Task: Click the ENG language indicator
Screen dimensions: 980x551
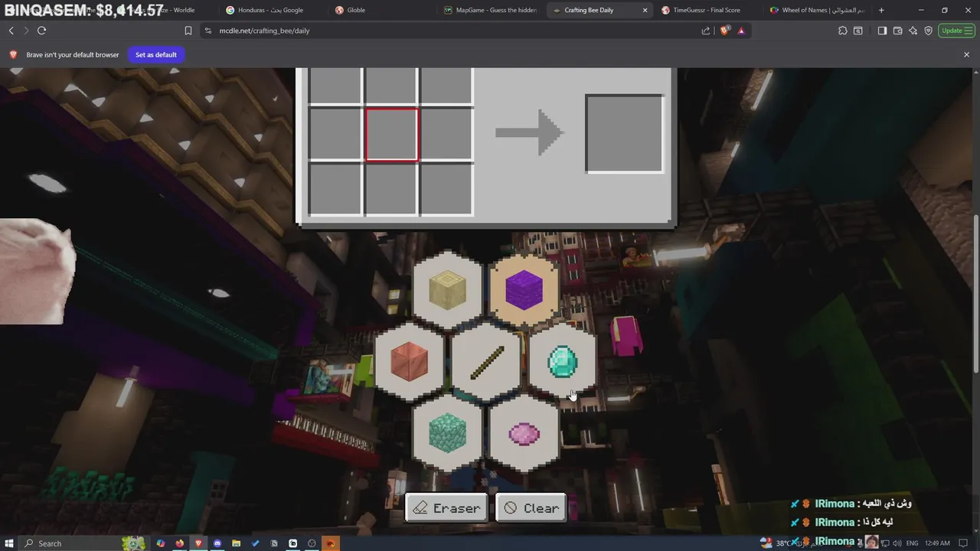Action: coord(912,543)
